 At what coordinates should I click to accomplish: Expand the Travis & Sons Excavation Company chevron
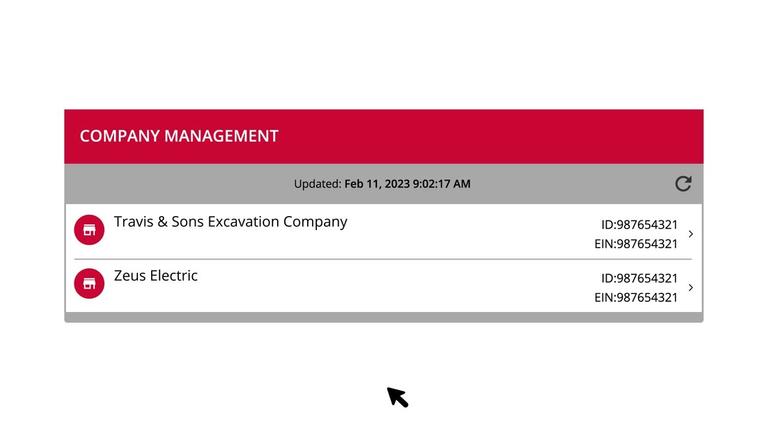tap(691, 234)
